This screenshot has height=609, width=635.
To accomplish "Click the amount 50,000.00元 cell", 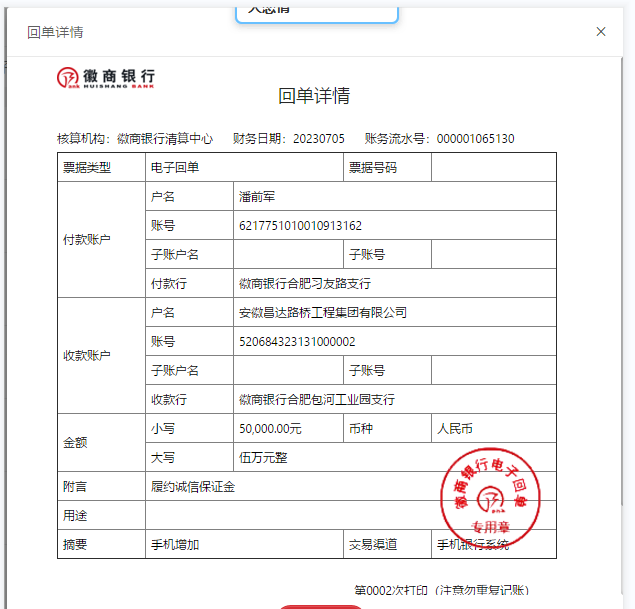I will point(270,429).
